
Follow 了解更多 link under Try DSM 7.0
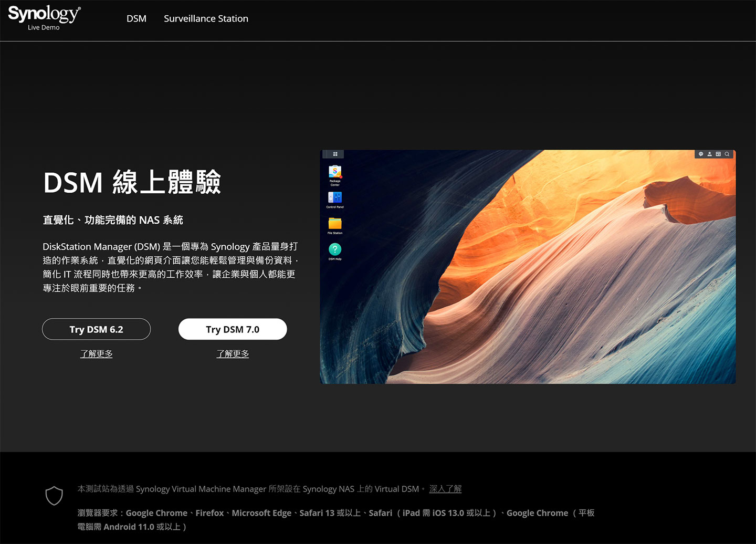(233, 354)
